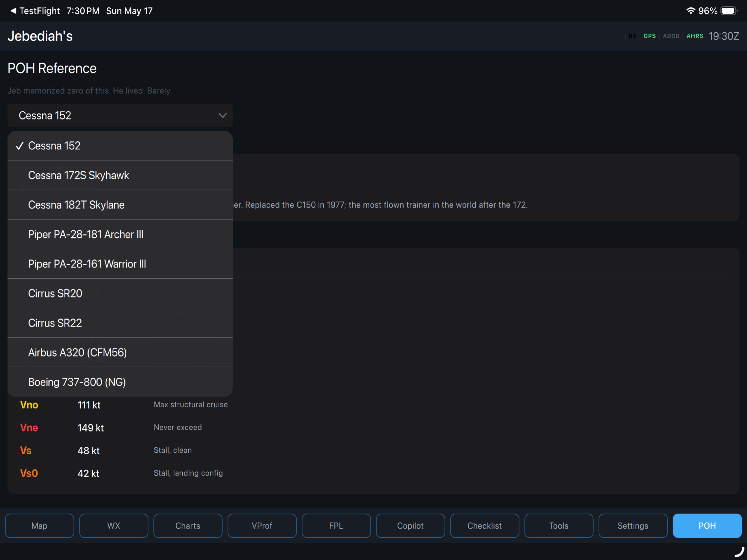Tap the ADSB status indicator

671,36
